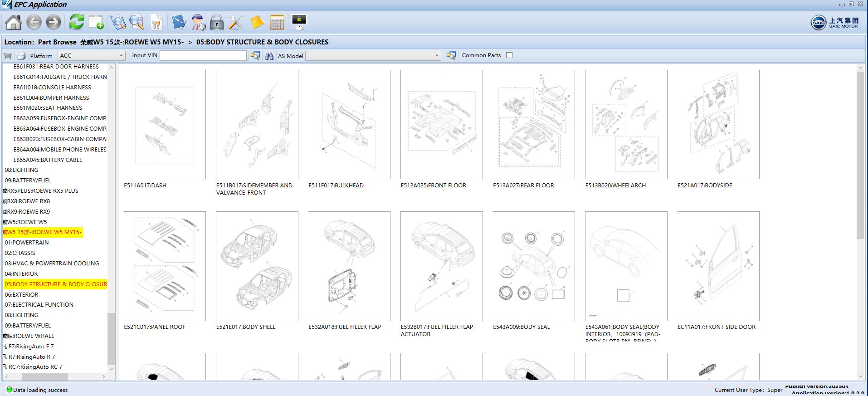Refresh data with green arrows icon

(77, 22)
